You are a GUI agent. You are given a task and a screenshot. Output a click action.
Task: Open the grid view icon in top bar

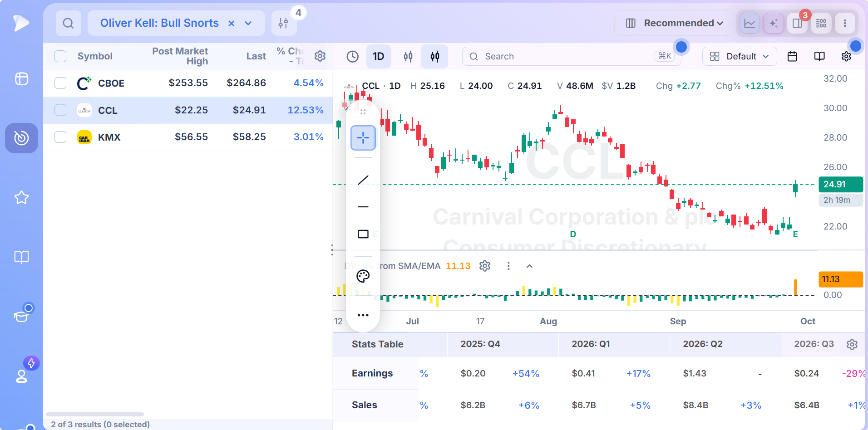click(x=821, y=23)
